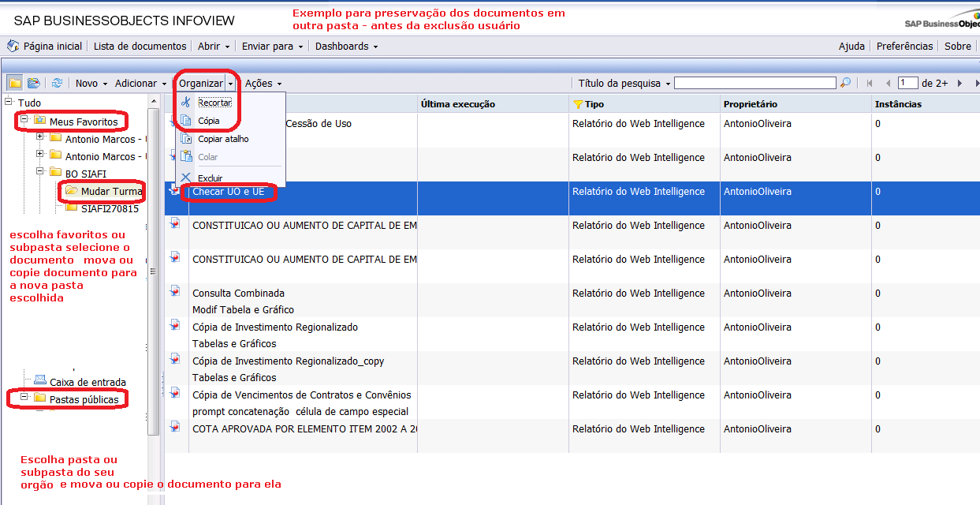The width and height of the screenshot is (980, 505).
Task: Collapse the Meus Favoritos node
Action: [x=24, y=120]
